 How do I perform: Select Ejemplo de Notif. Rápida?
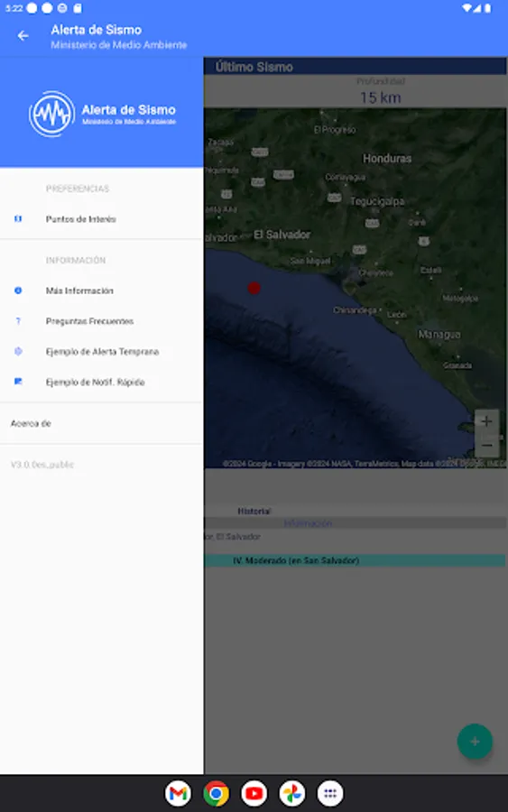101,383
